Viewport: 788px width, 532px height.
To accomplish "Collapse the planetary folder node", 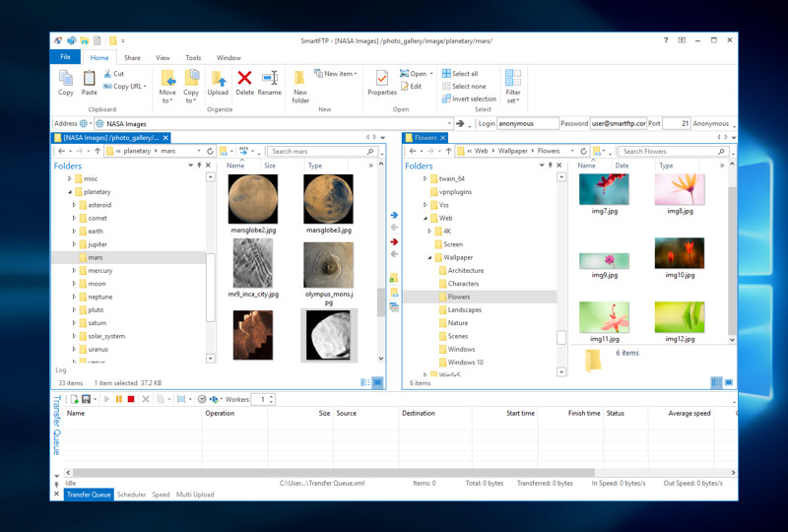I will [x=70, y=192].
